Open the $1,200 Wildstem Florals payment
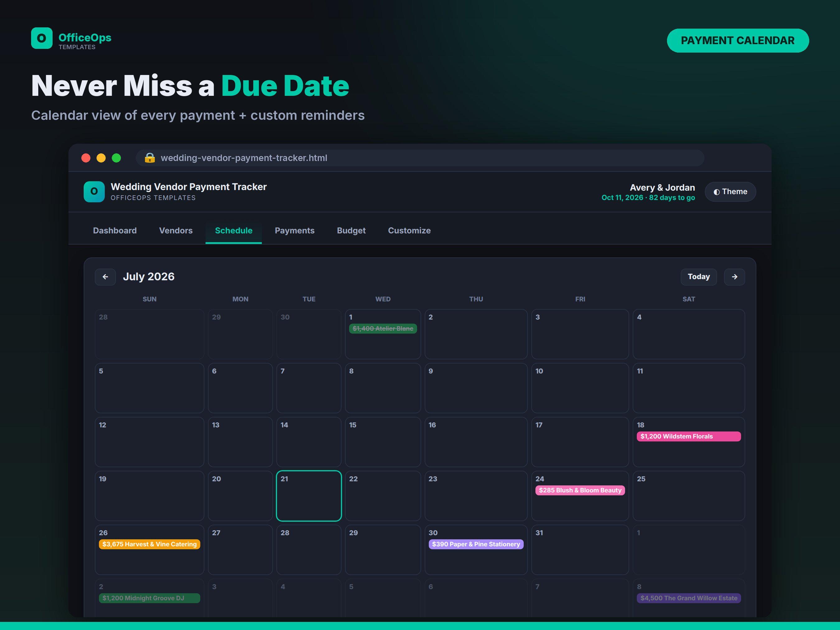840x630 pixels. pos(688,436)
